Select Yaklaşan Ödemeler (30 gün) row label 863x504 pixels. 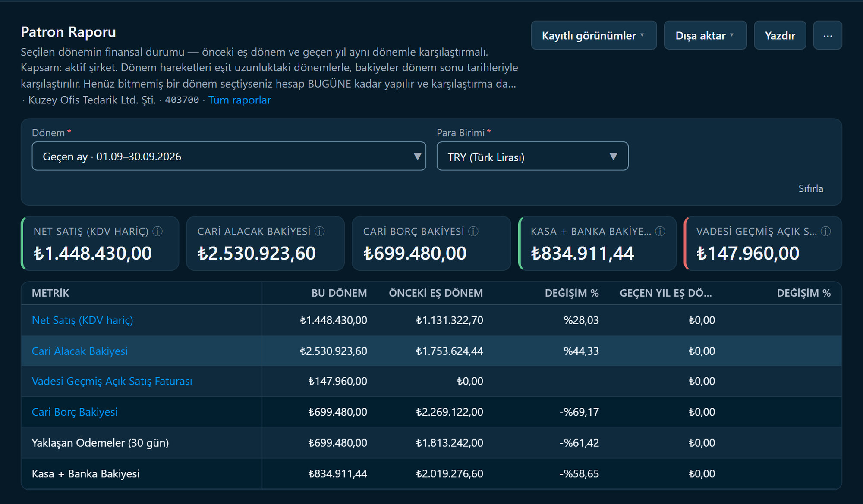point(100,443)
